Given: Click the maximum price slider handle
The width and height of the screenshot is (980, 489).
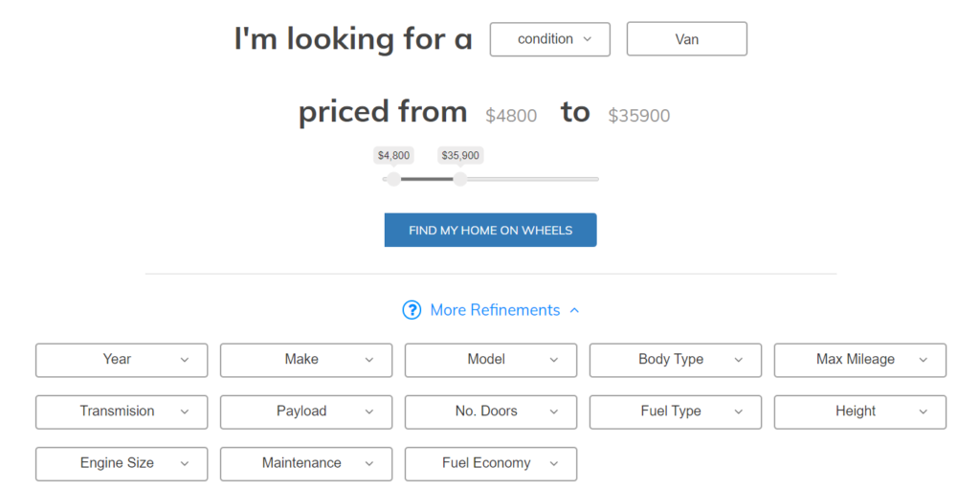Looking at the screenshot, I should (x=460, y=179).
